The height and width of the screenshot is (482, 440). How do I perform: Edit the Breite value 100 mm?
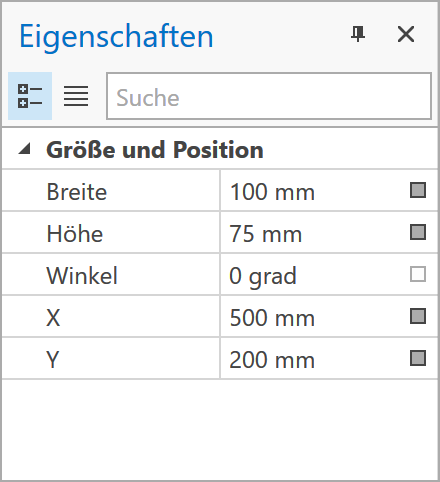point(313,190)
